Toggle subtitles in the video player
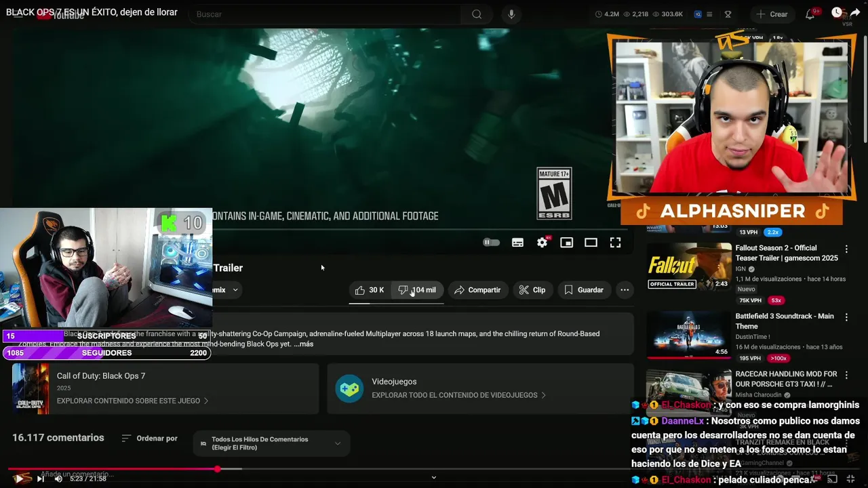 pyautogui.click(x=517, y=243)
